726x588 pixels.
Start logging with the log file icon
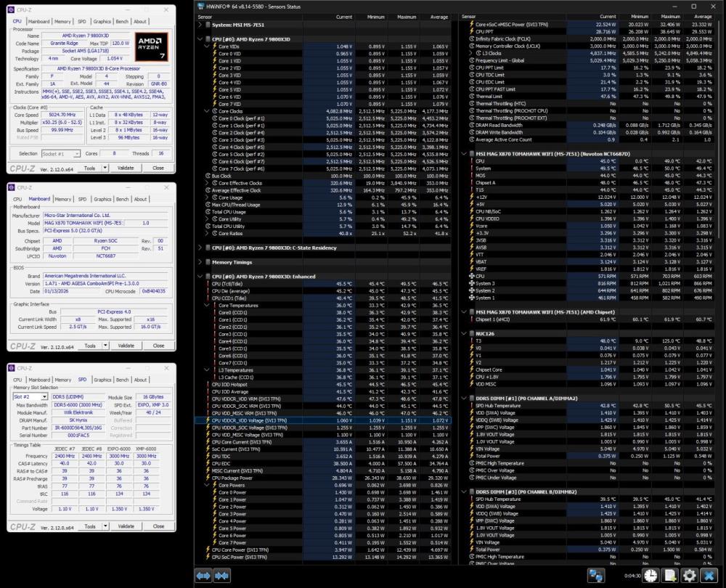click(670, 575)
